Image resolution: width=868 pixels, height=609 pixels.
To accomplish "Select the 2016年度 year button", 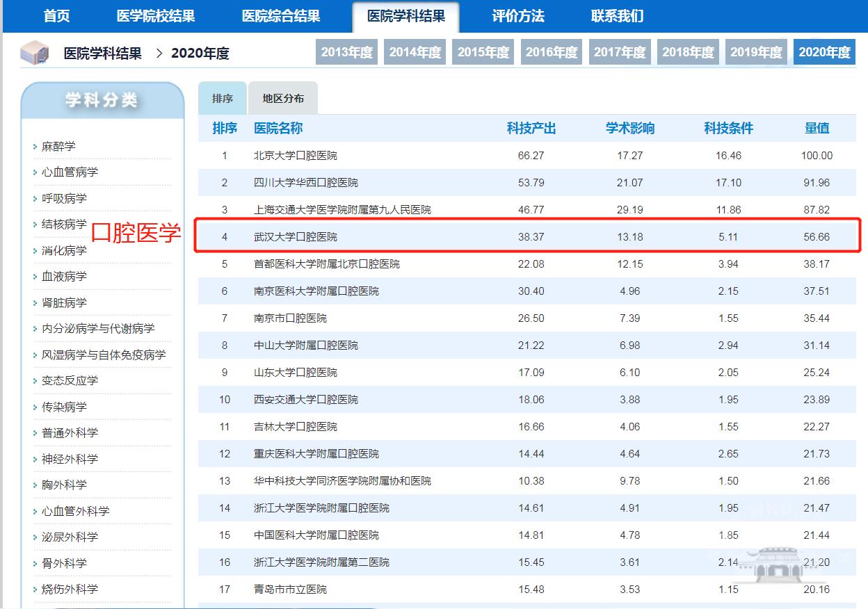I will [x=552, y=52].
